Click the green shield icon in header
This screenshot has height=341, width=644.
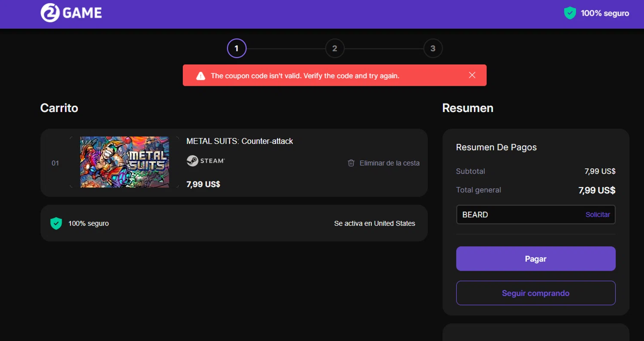pos(570,13)
